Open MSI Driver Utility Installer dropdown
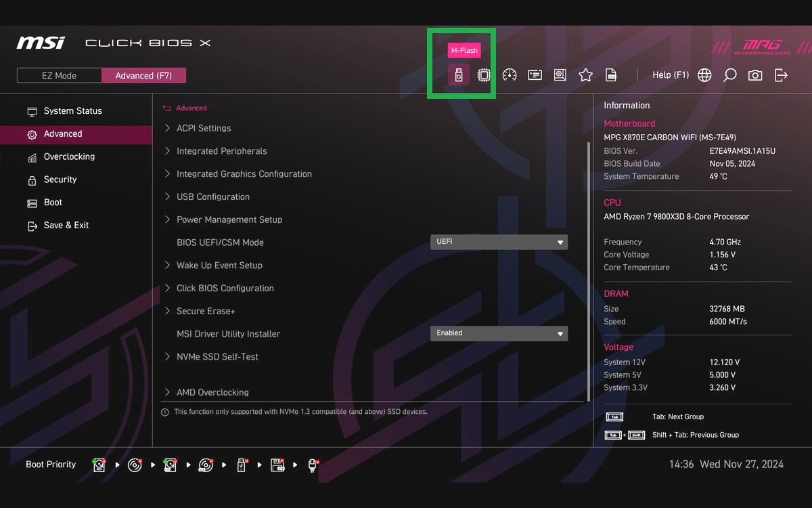 [499, 333]
